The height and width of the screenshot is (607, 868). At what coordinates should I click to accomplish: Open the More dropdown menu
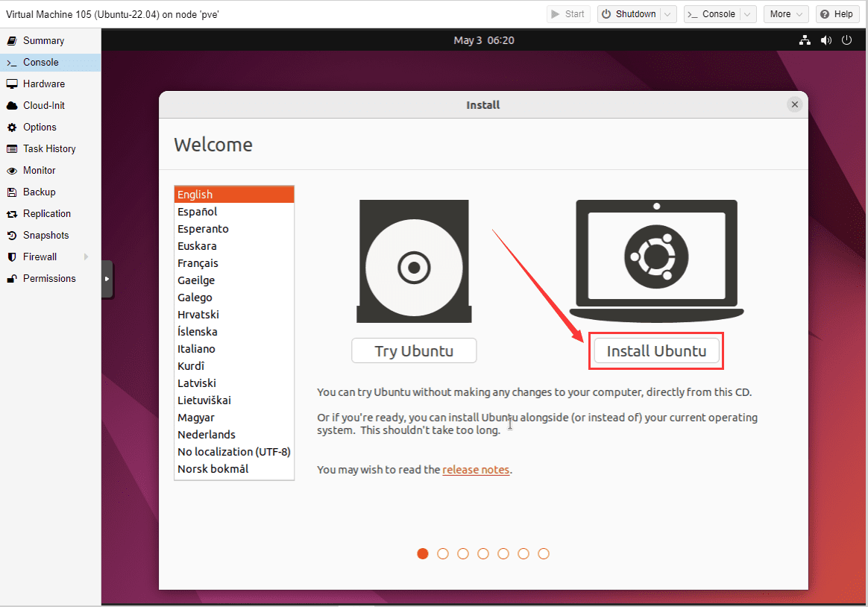pyautogui.click(x=785, y=14)
